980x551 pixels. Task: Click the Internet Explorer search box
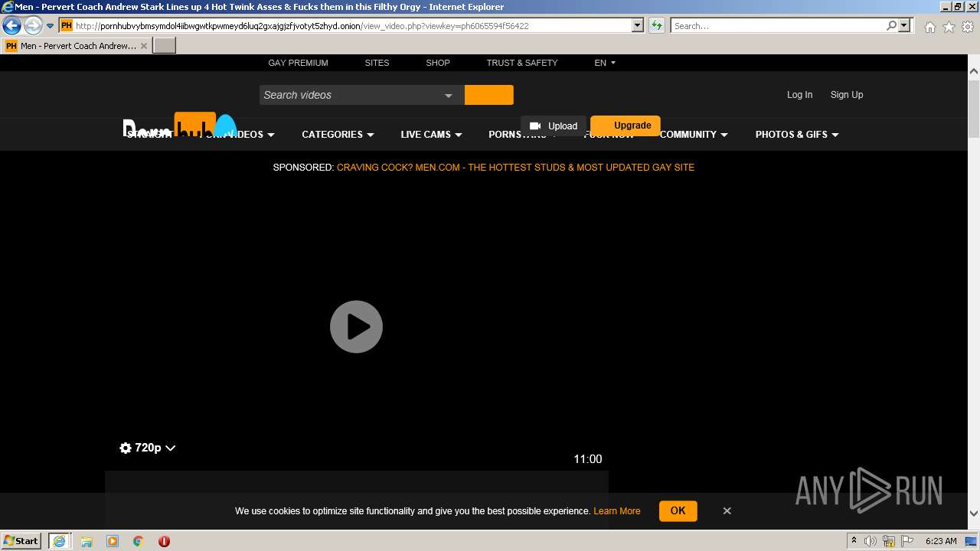777,25
